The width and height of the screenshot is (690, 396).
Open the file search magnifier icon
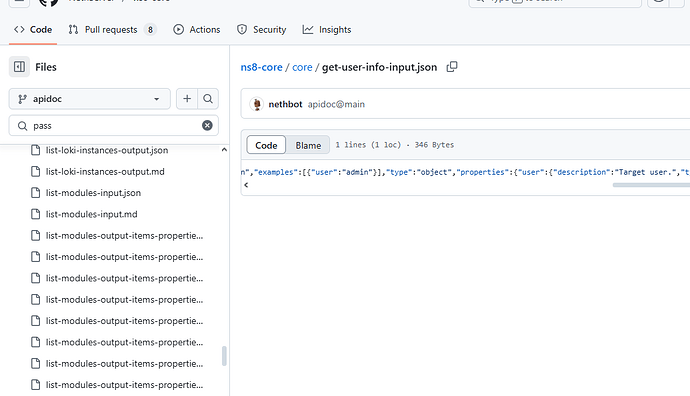(208, 99)
